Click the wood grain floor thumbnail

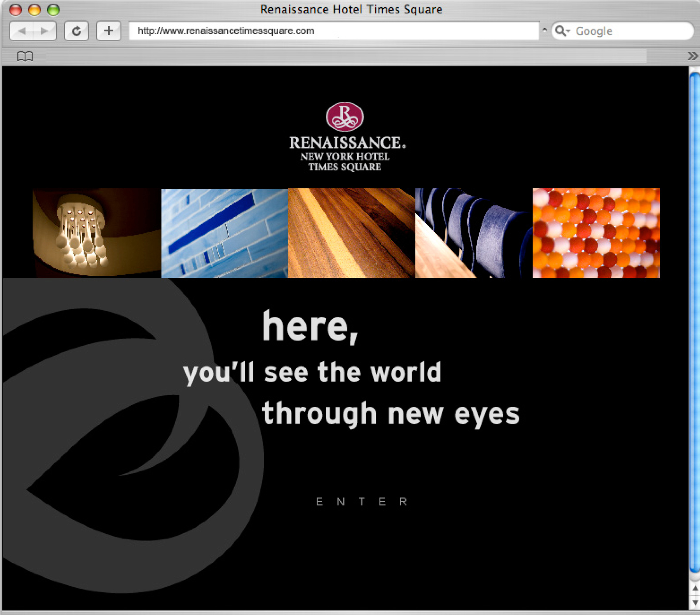point(351,233)
